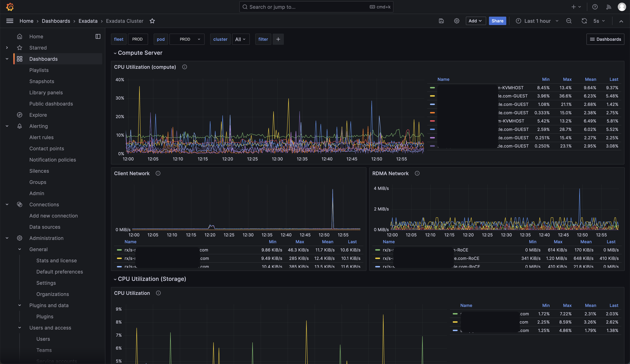Open the main navigation hamburger menu

[9, 21]
